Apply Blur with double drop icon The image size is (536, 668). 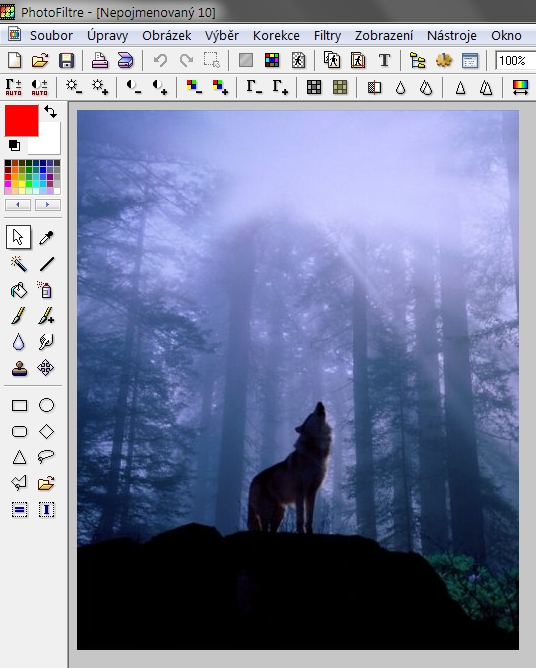426,88
